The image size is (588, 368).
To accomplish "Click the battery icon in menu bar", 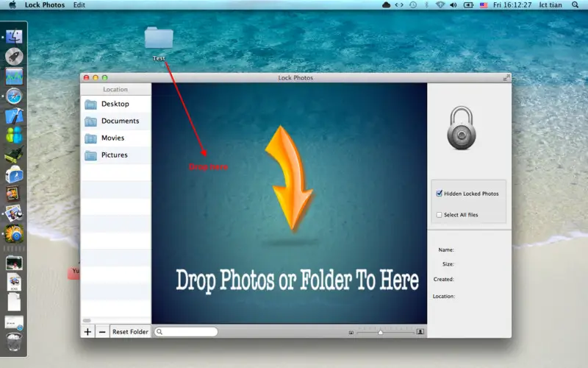I will [x=468, y=5].
